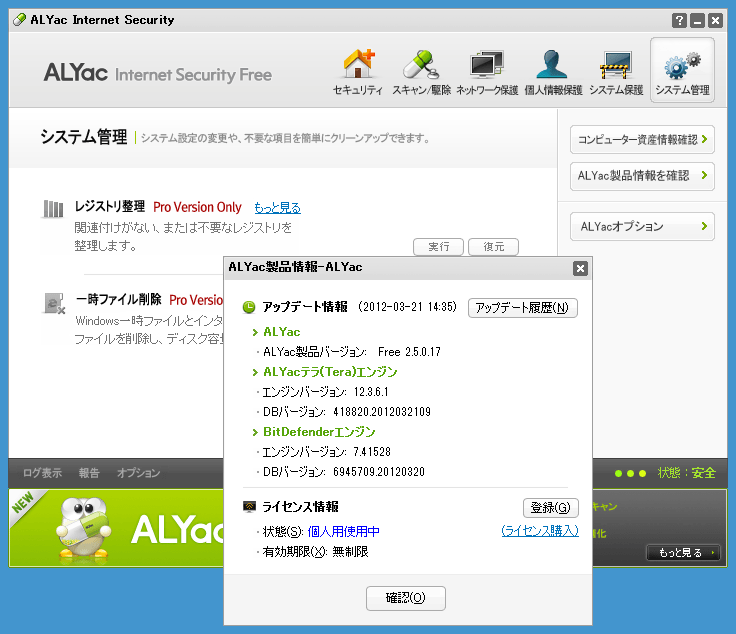Click the BitDefender DBバージョン 6945709.20120320 value

click(379, 472)
